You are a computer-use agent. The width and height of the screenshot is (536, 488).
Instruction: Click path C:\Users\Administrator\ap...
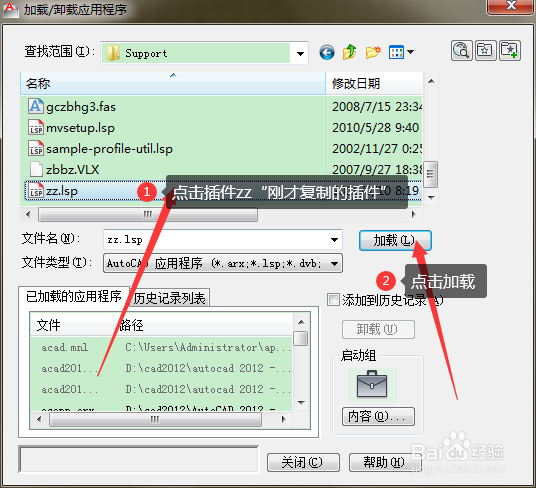[x=208, y=348]
